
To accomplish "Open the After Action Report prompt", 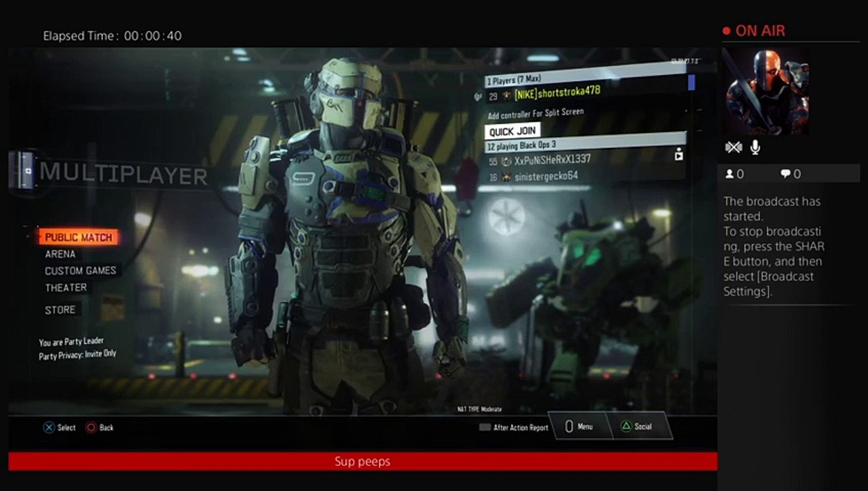I will [x=514, y=428].
